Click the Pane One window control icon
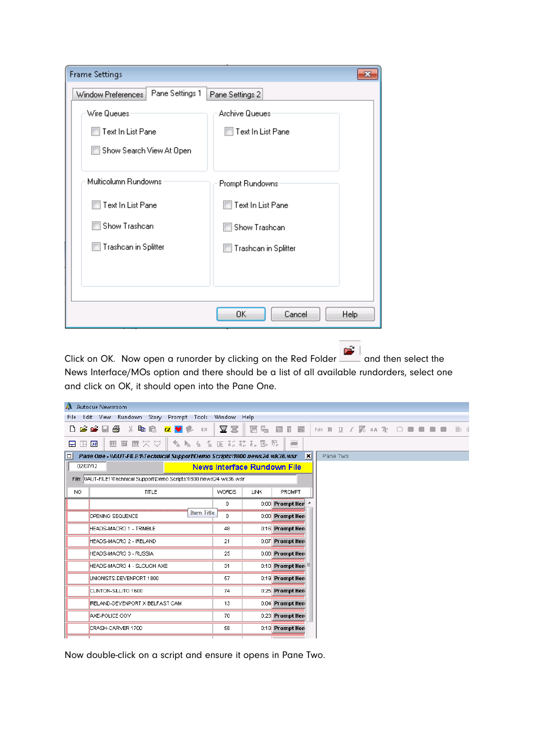Viewport: 534px width, 756px height. coord(69,456)
